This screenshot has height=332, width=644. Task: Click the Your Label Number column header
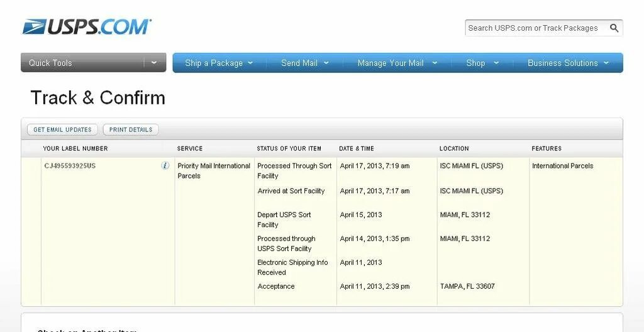point(75,148)
